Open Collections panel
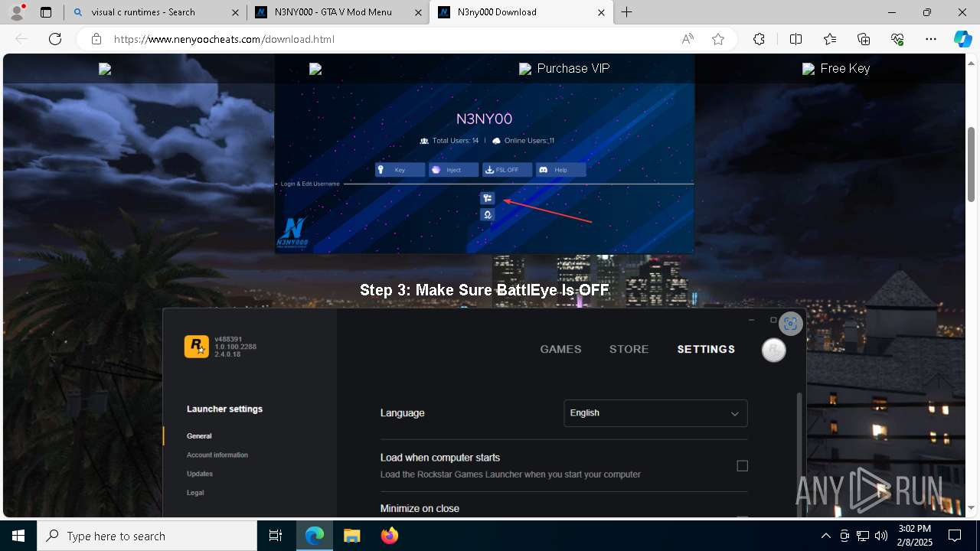The height and width of the screenshot is (551, 980). (864, 39)
